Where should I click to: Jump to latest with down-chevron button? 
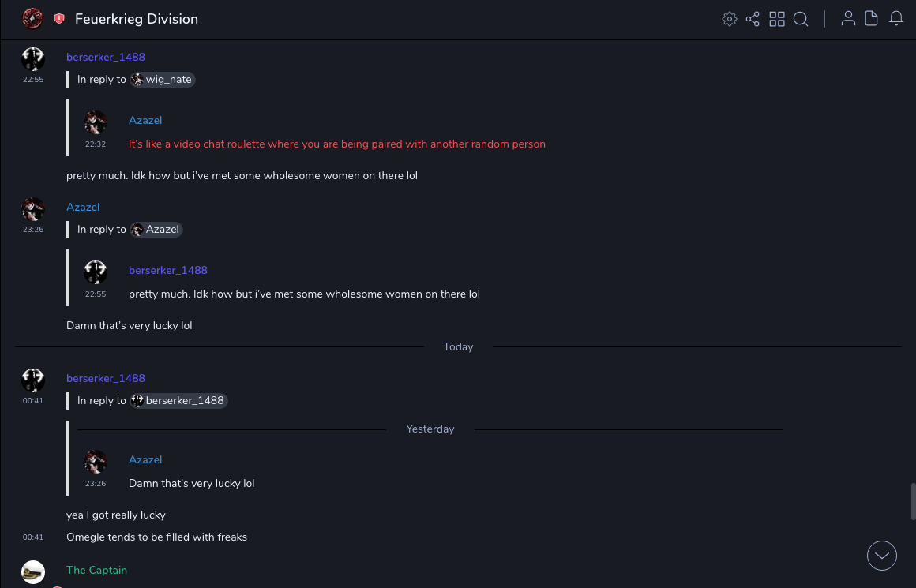882,556
